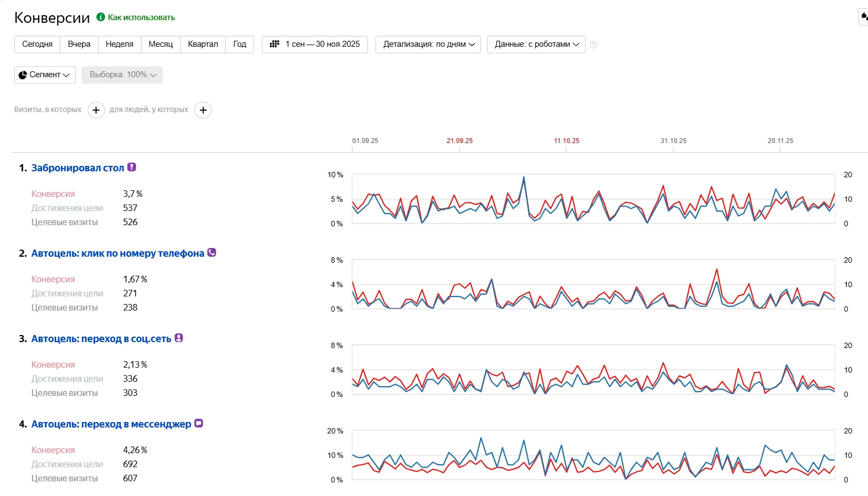The image size is (868, 496).
Task: Expand the Детализация: по дням dropdown
Action: click(428, 45)
